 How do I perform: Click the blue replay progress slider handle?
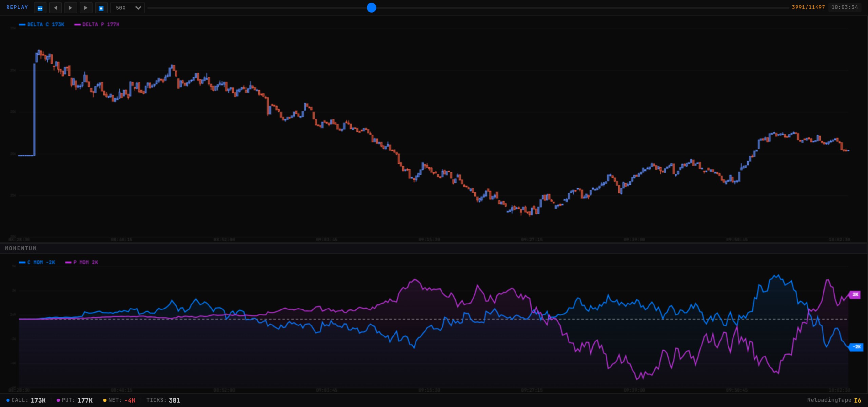click(372, 8)
